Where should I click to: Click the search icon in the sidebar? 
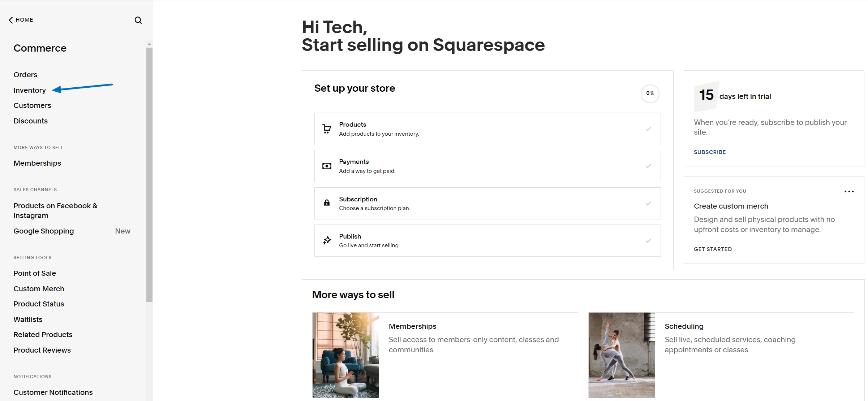[x=138, y=20]
